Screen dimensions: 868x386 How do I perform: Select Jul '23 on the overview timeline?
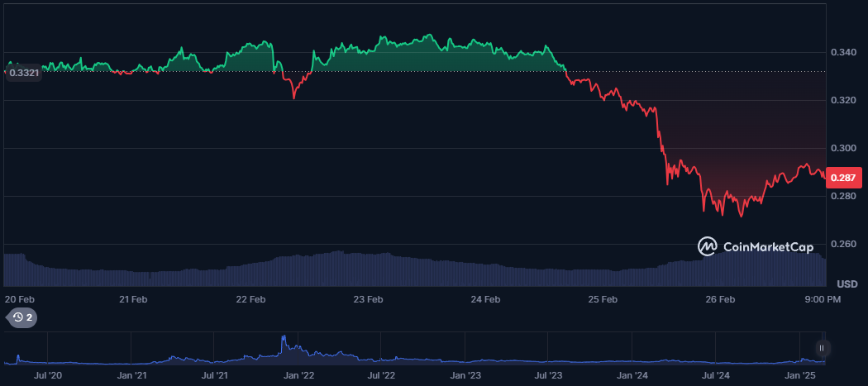point(548,375)
